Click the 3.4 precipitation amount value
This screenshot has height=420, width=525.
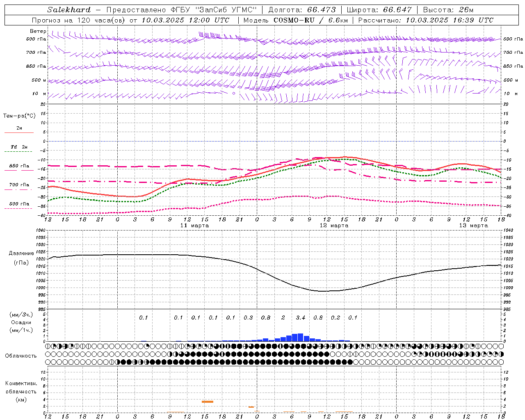click(x=301, y=318)
